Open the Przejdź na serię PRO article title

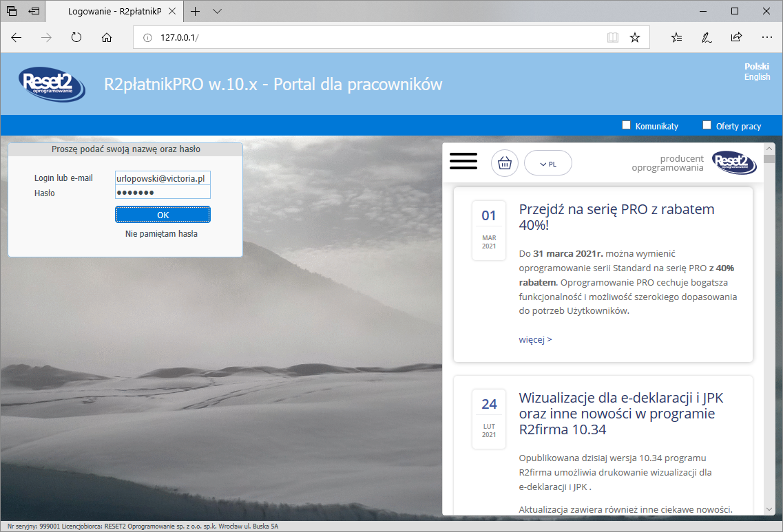point(616,217)
